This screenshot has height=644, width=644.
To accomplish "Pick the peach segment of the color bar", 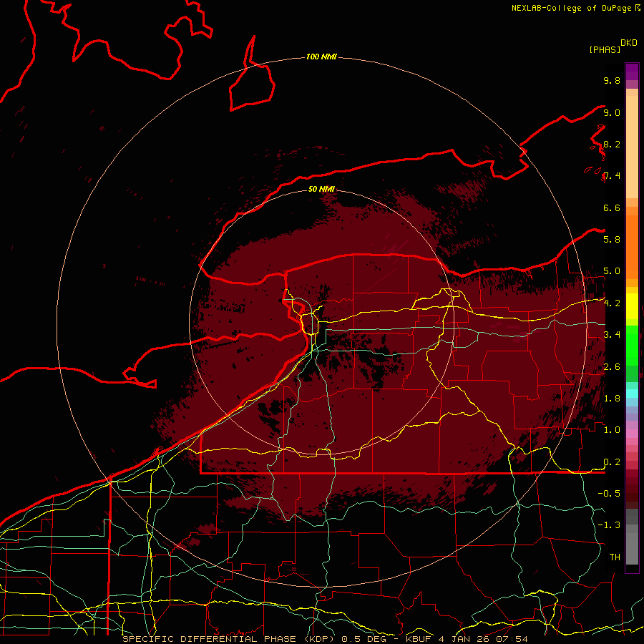I will tap(632, 147).
